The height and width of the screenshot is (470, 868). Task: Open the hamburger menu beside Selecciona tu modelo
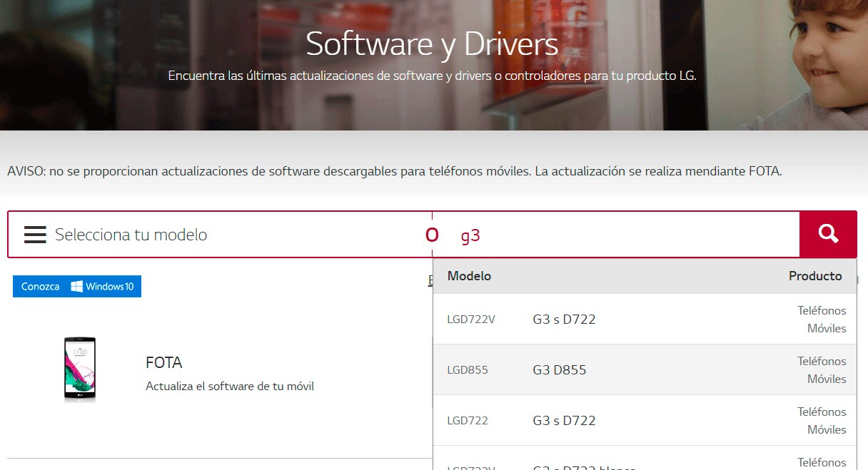point(34,233)
